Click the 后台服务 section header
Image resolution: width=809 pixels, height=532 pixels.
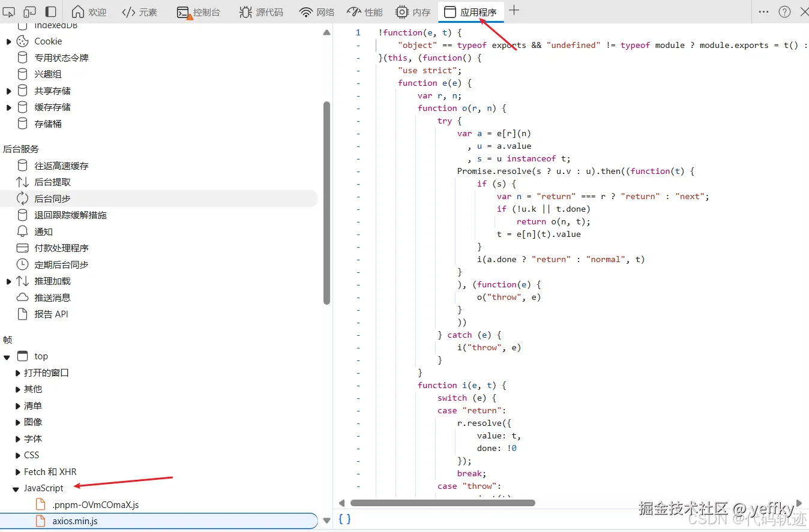pyautogui.click(x=21, y=149)
